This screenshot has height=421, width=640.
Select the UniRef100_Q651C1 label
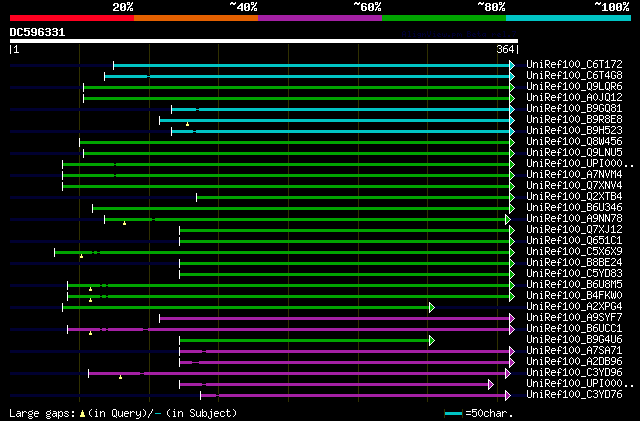click(574, 241)
